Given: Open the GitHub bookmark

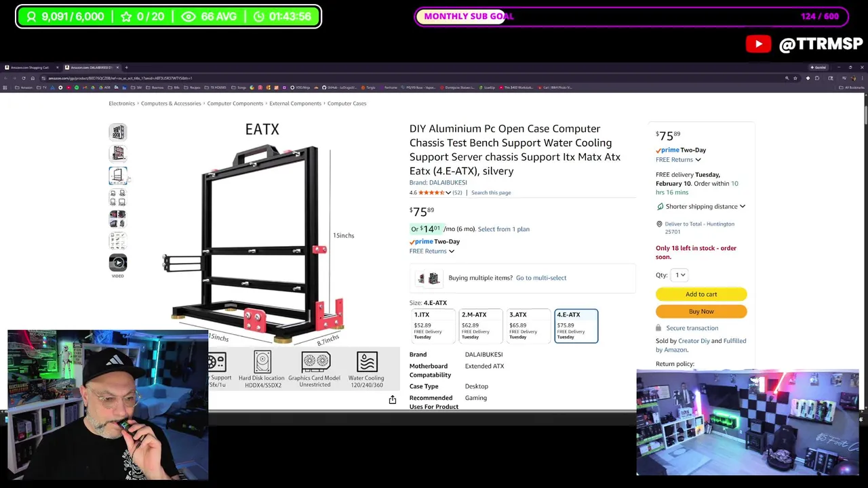Looking at the screenshot, I should (x=340, y=87).
